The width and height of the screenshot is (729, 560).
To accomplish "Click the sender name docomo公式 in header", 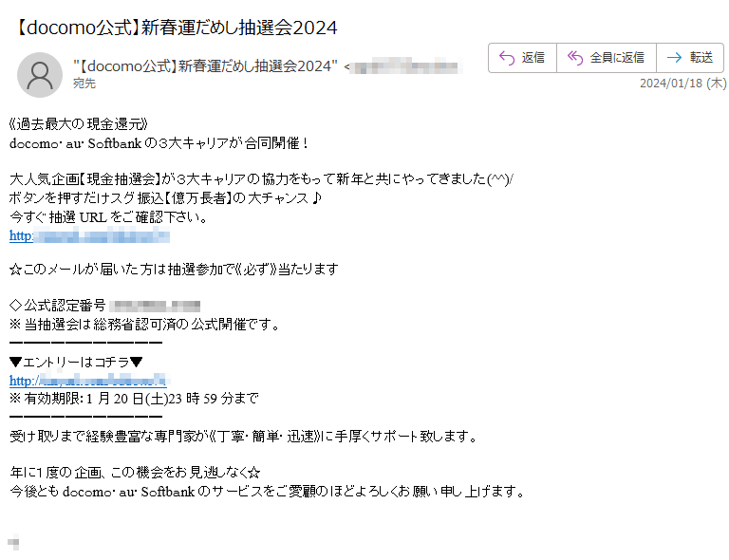I will pos(205,66).
